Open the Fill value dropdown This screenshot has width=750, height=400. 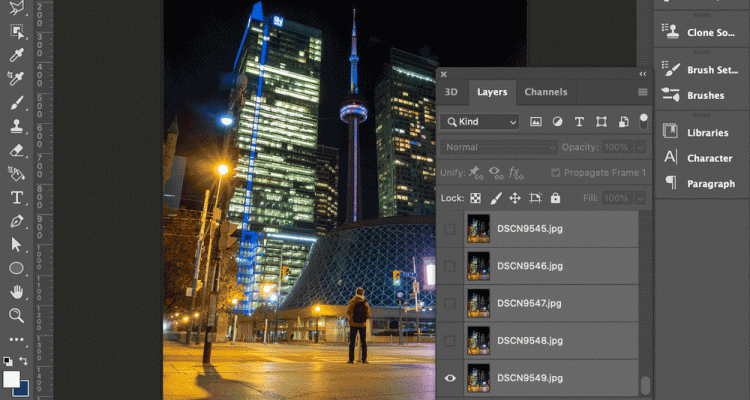pyautogui.click(x=641, y=198)
